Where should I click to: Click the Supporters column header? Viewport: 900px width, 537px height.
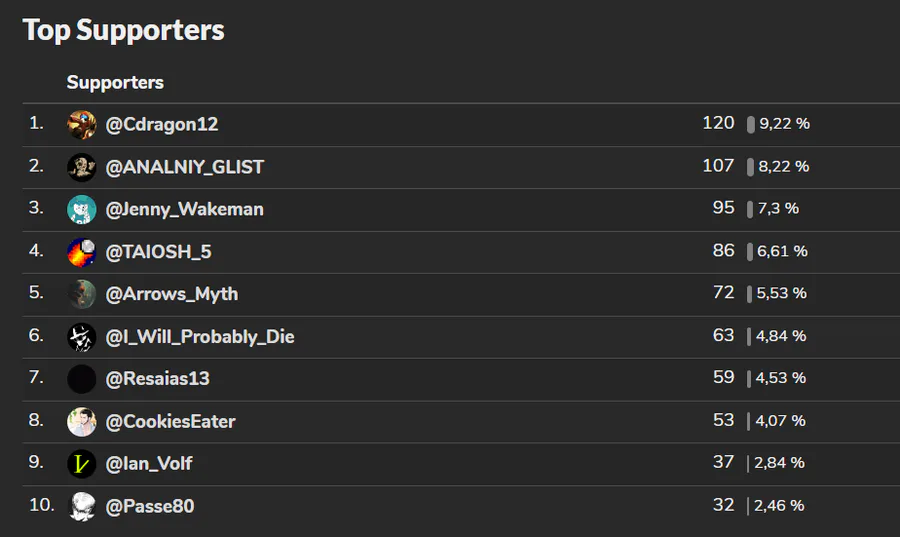click(x=115, y=83)
